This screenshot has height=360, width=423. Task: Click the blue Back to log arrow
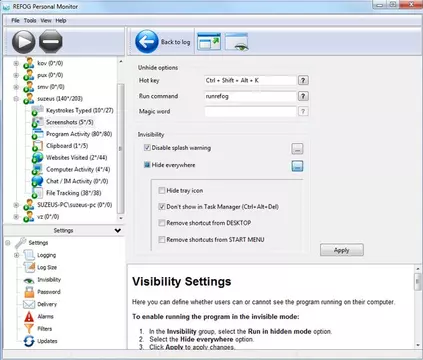pos(147,42)
